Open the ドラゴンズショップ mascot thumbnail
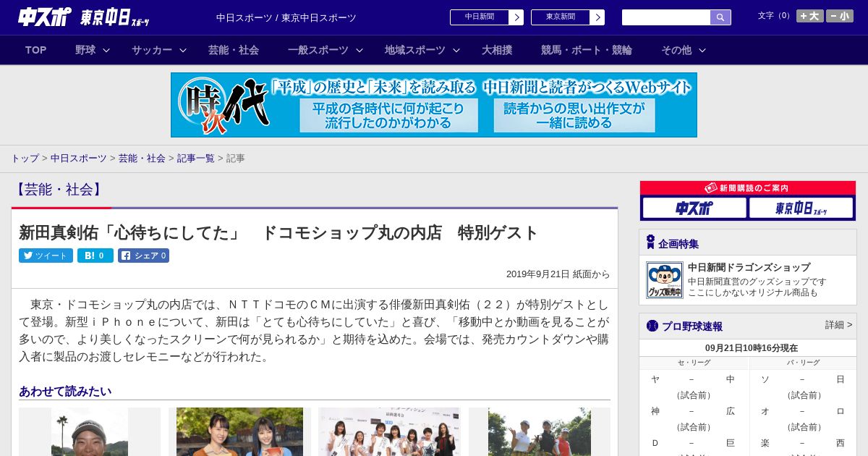The image size is (868, 456). pos(665,280)
